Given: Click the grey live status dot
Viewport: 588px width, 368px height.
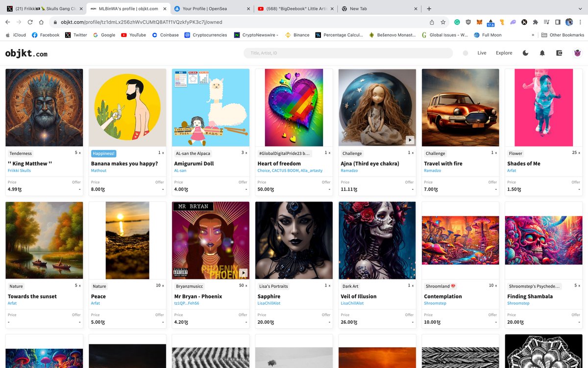Looking at the screenshot, I should pyautogui.click(x=465, y=53).
